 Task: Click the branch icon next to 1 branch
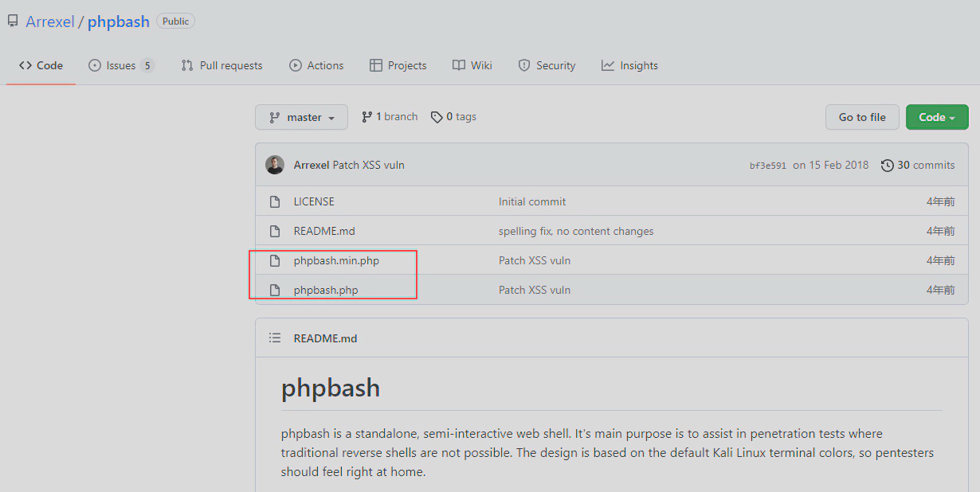[367, 117]
